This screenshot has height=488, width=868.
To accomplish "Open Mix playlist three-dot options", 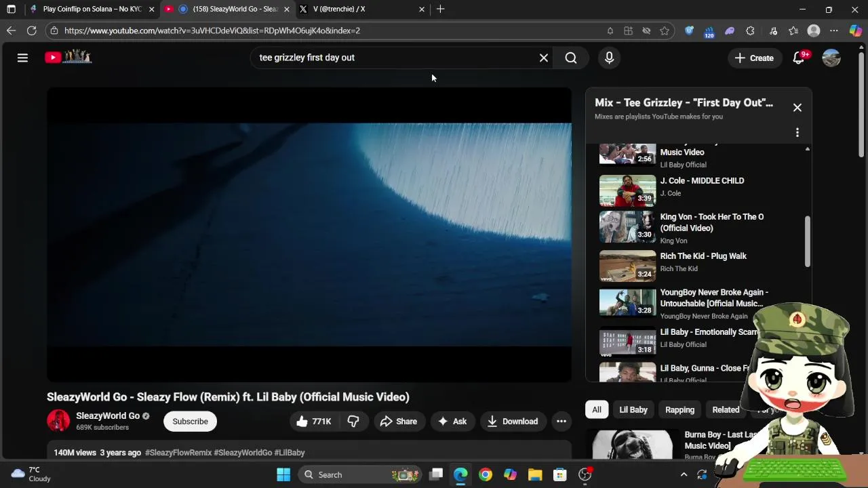I will (797, 132).
